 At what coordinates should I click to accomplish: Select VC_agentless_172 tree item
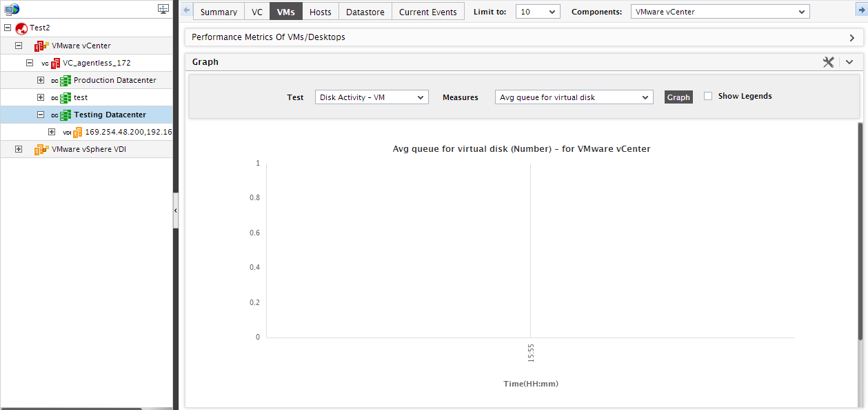(97, 63)
